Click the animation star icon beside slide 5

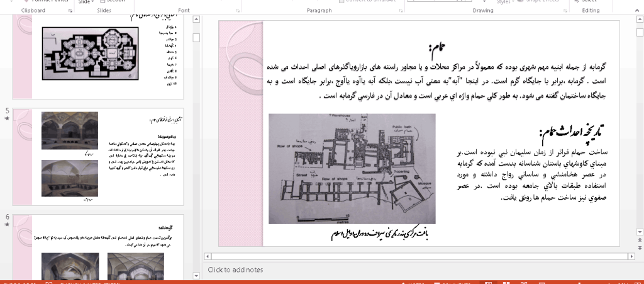tap(6, 118)
